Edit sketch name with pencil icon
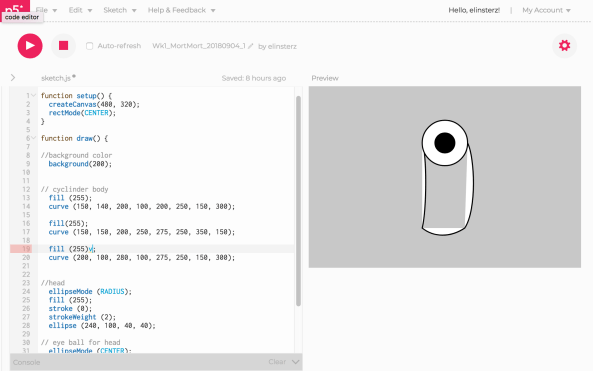The image size is (593, 371). (251, 46)
